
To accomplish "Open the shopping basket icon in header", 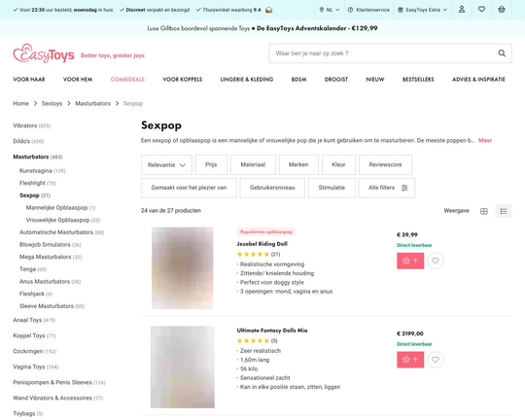I will coord(502,10).
